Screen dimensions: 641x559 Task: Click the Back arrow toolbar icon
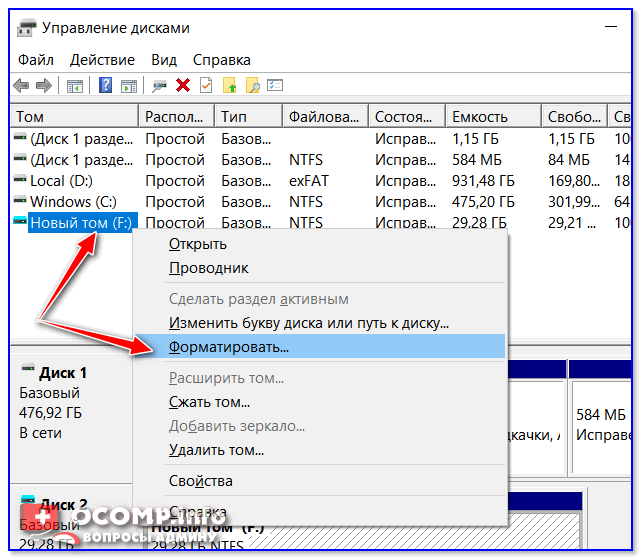click(21, 85)
